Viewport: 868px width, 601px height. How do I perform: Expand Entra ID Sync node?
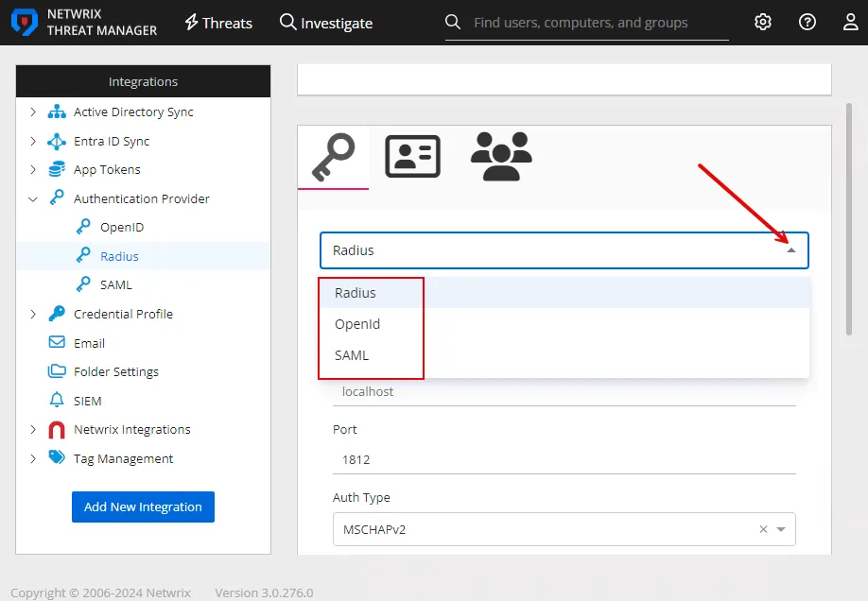point(33,141)
